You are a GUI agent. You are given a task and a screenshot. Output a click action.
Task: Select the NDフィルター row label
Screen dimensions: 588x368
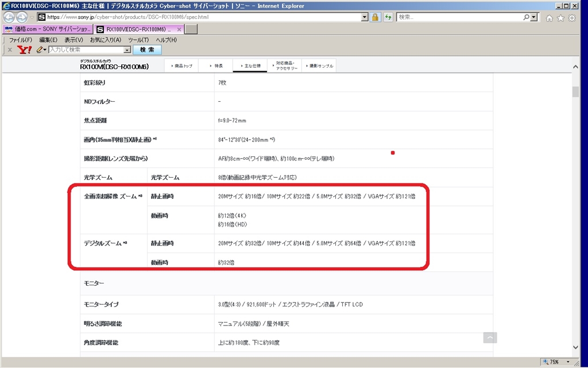click(x=99, y=101)
